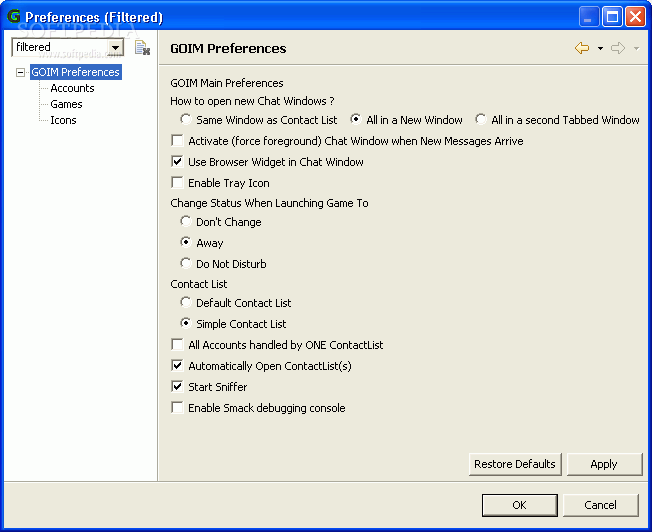This screenshot has width=652, height=532.
Task: Click the Apply button
Action: pos(604,464)
